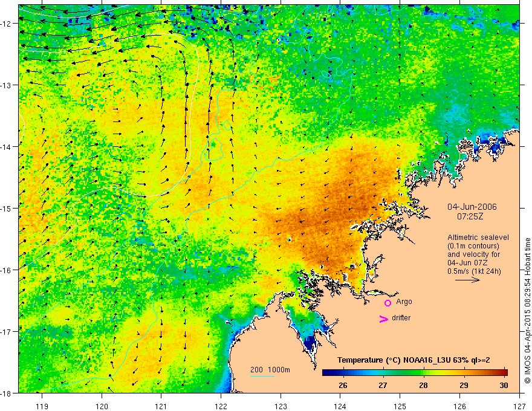Image resolution: width=532 pixels, height=411 pixels.
Task: Click longitude axis label 121
Action: click(161, 406)
